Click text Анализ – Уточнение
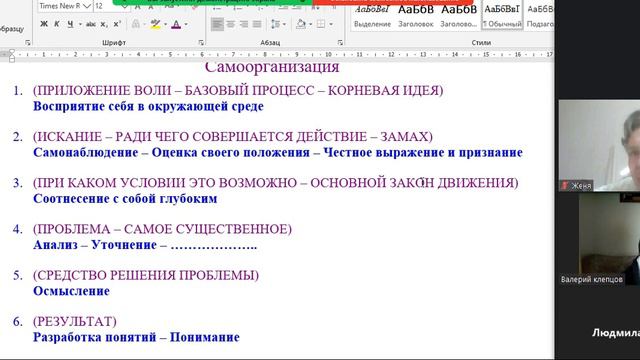The width and height of the screenshot is (640, 360). point(95,244)
